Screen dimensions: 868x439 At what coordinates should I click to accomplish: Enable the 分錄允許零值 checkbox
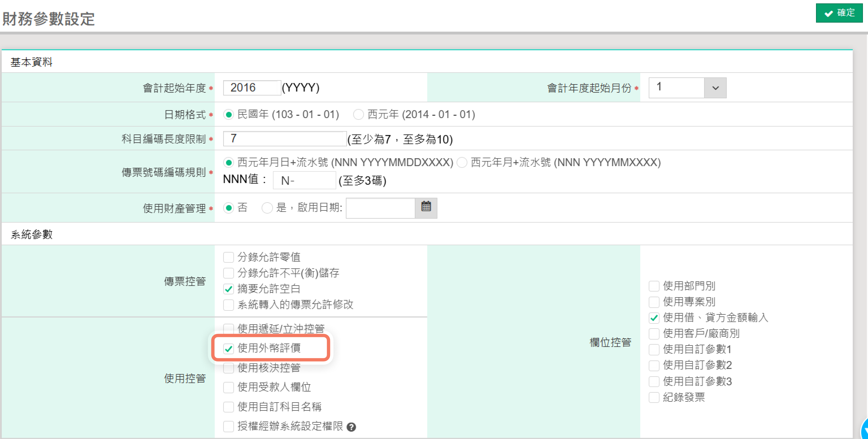point(229,257)
